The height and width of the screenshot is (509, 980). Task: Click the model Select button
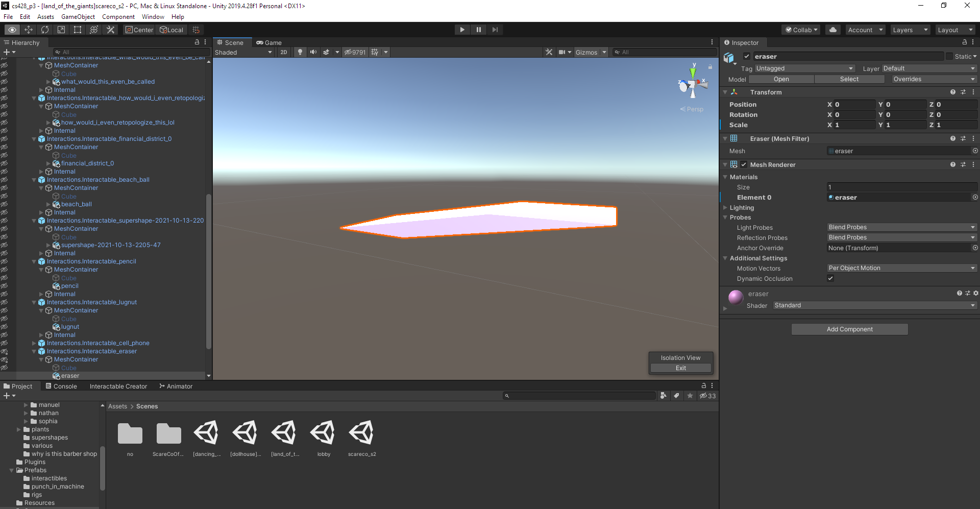[x=849, y=79]
